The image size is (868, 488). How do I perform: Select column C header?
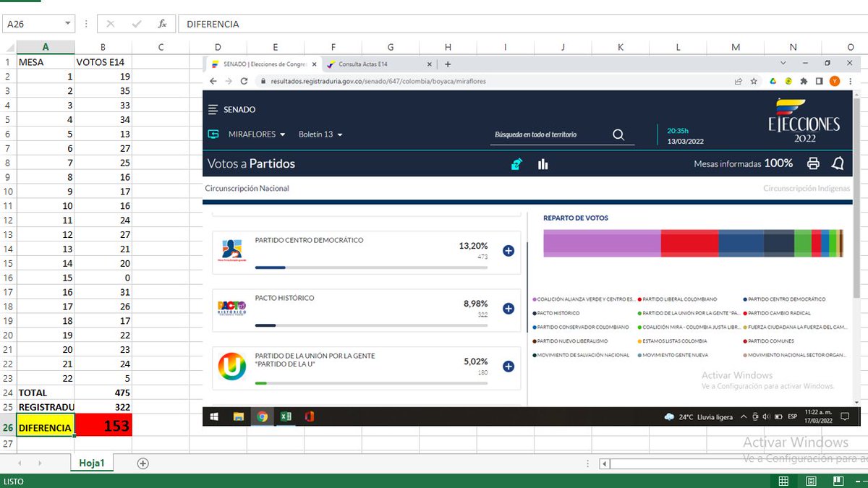coord(161,48)
